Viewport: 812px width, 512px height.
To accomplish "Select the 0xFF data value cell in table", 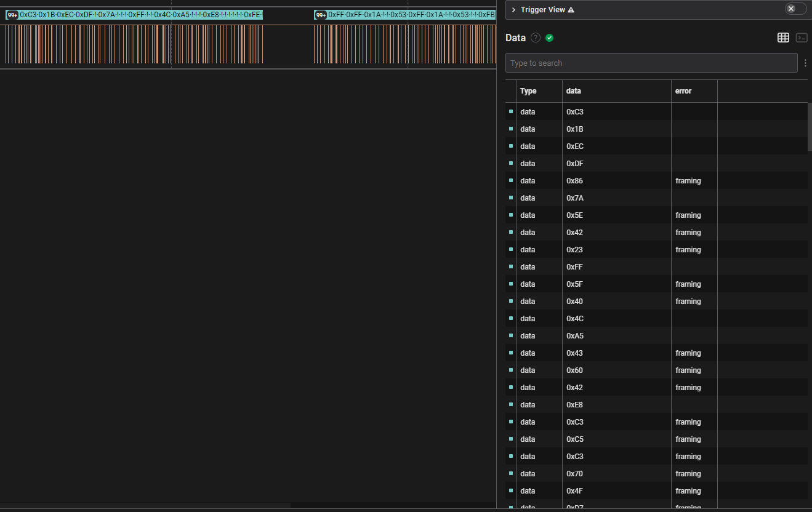I will pos(617,266).
